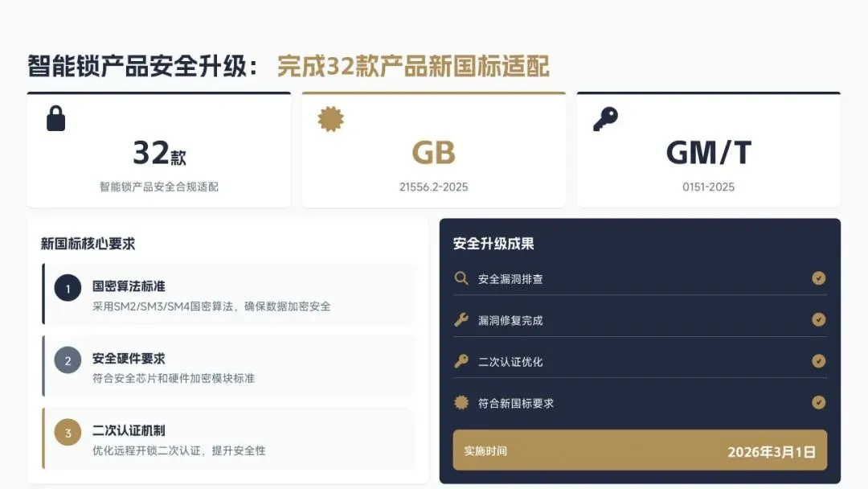Click the magnifier icon beside 安全漏洞排查
The image size is (868, 489).
point(461,278)
